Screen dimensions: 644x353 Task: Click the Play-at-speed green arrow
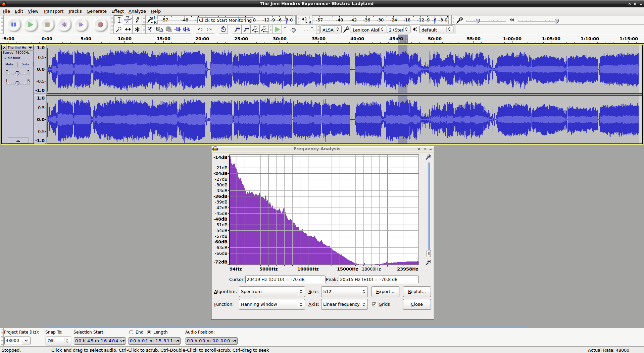(277, 30)
